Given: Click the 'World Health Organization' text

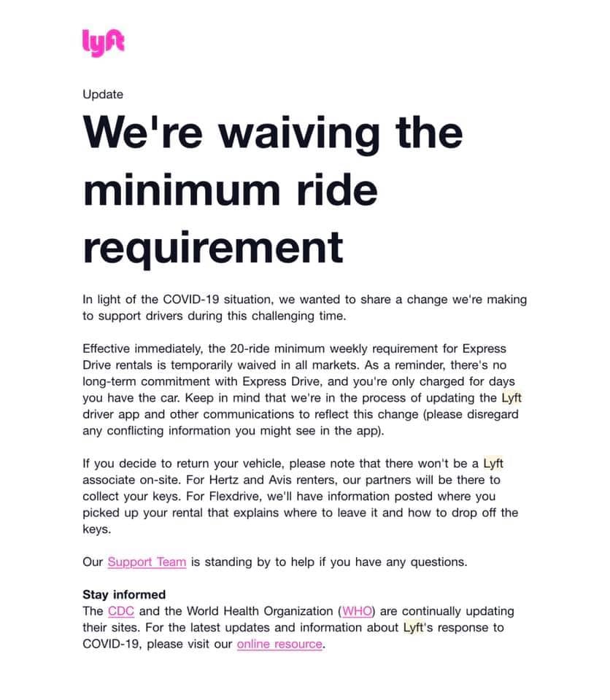Looking at the screenshot, I should 260,611.
